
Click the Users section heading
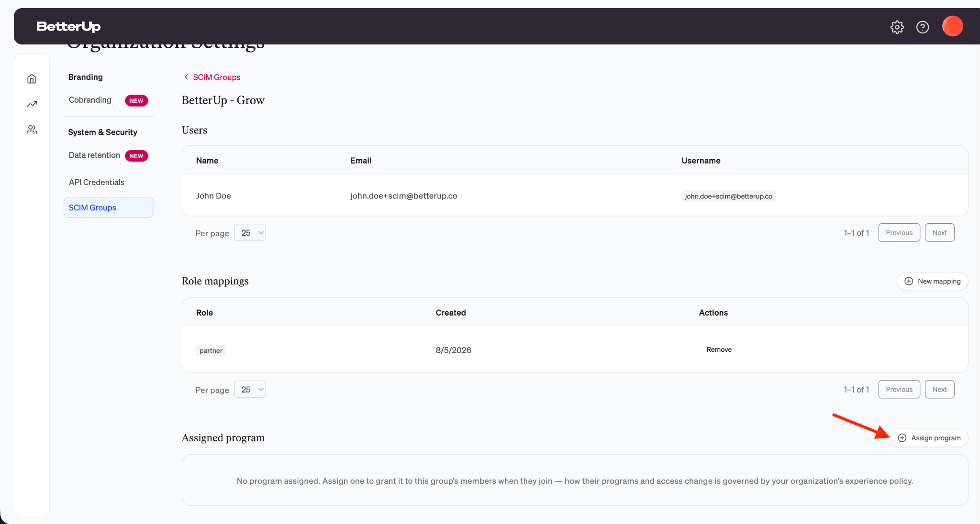194,130
